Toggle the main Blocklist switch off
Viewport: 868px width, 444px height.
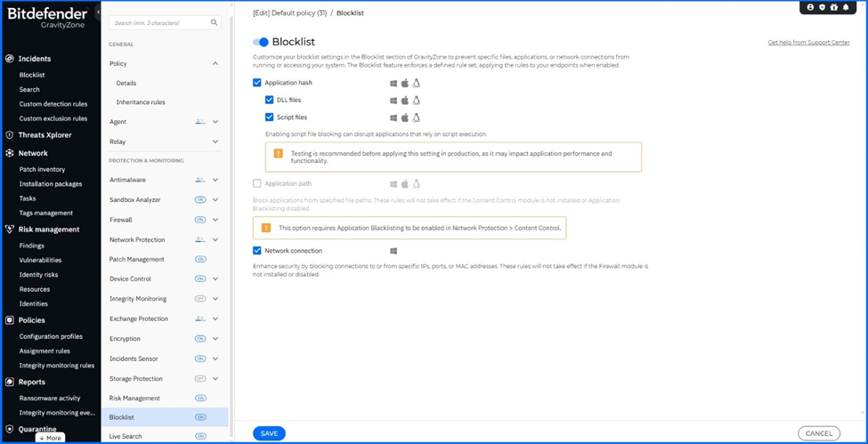(x=261, y=42)
